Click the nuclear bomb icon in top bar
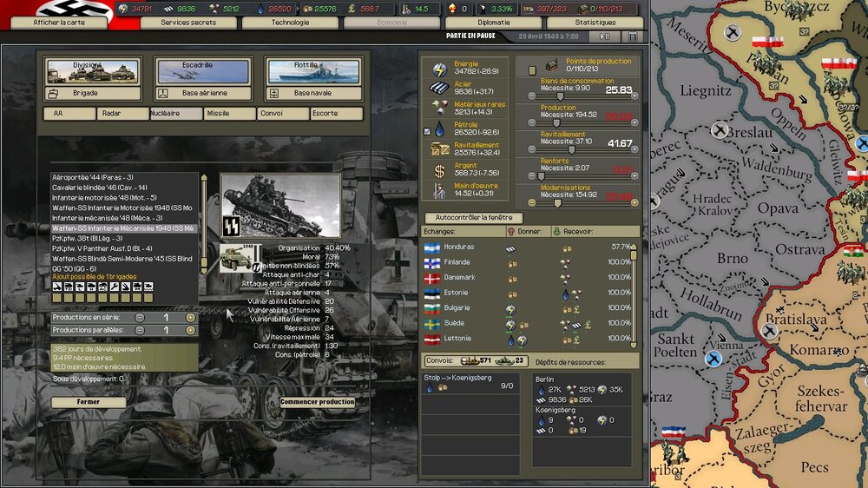868x488 pixels. click(x=452, y=9)
